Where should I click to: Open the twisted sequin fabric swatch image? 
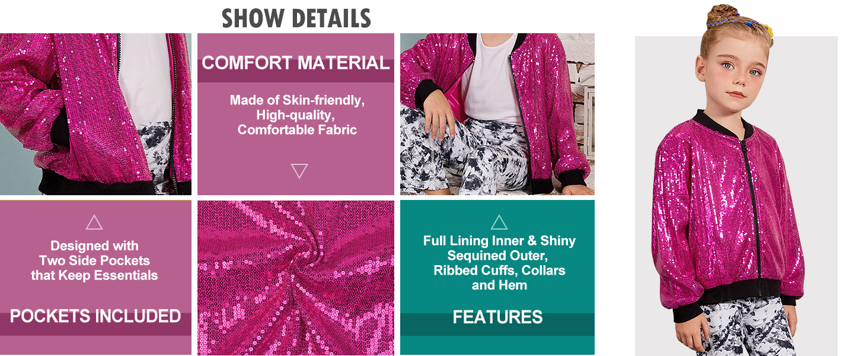[296, 278]
